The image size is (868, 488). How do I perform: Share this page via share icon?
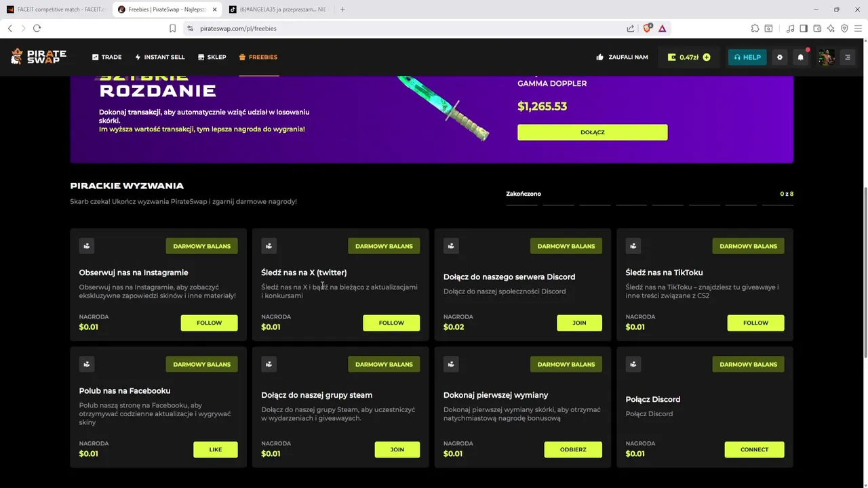pos(631,28)
